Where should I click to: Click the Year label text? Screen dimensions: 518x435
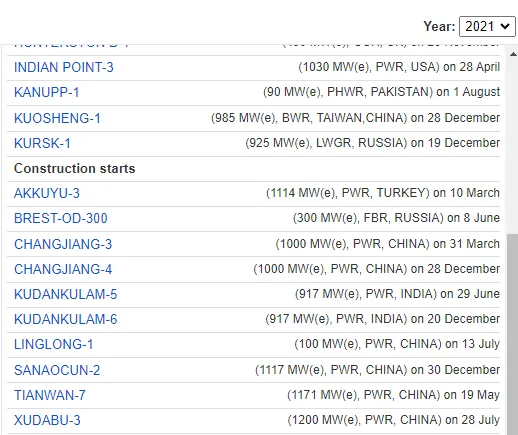tap(439, 26)
